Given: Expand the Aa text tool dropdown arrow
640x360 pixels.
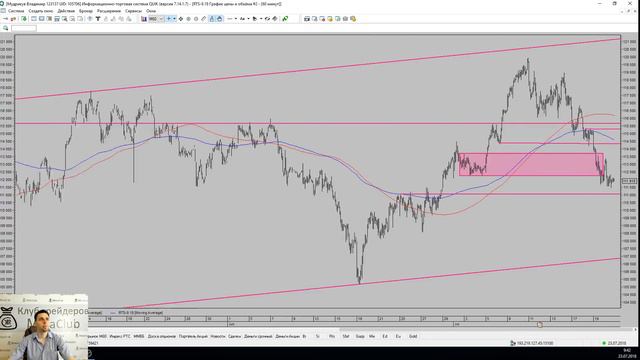Looking at the screenshot, I should [x=248, y=19].
